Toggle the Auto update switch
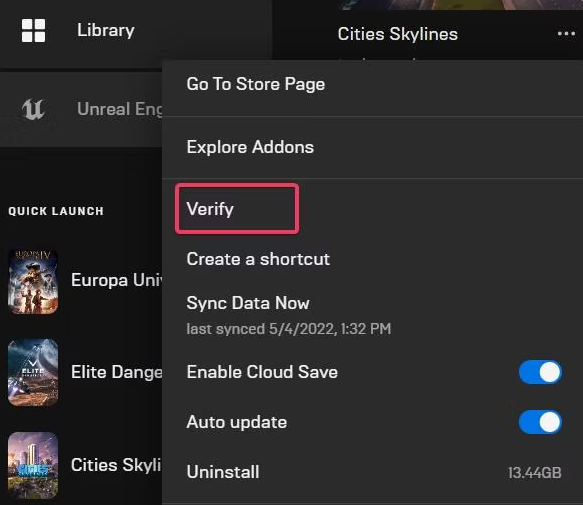 pyautogui.click(x=540, y=422)
